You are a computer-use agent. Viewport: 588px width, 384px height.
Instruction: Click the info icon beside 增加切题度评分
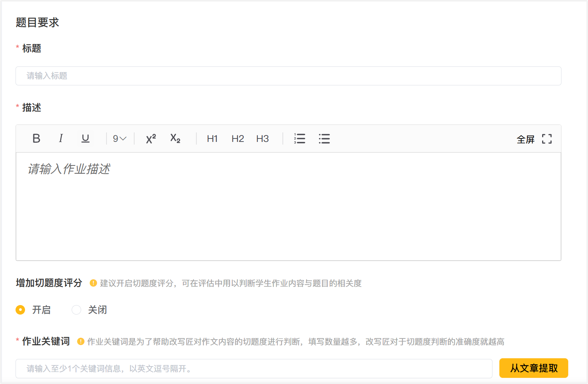pyautogui.click(x=93, y=283)
